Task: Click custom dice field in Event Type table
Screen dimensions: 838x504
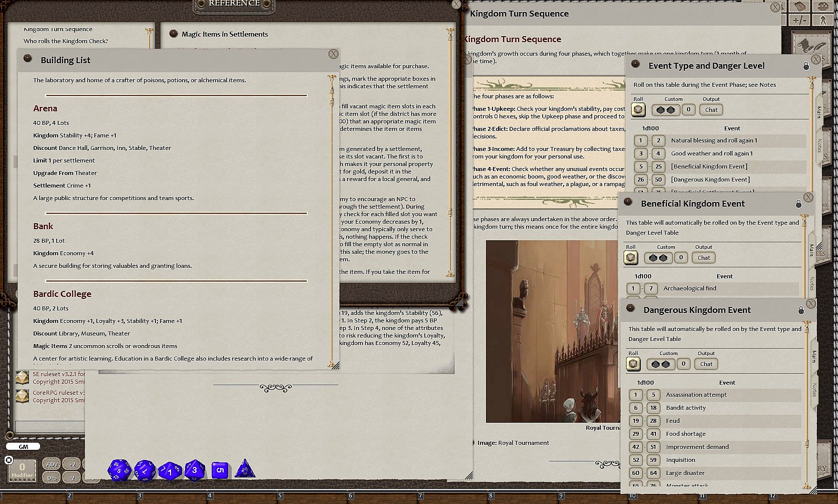Action: pos(665,110)
